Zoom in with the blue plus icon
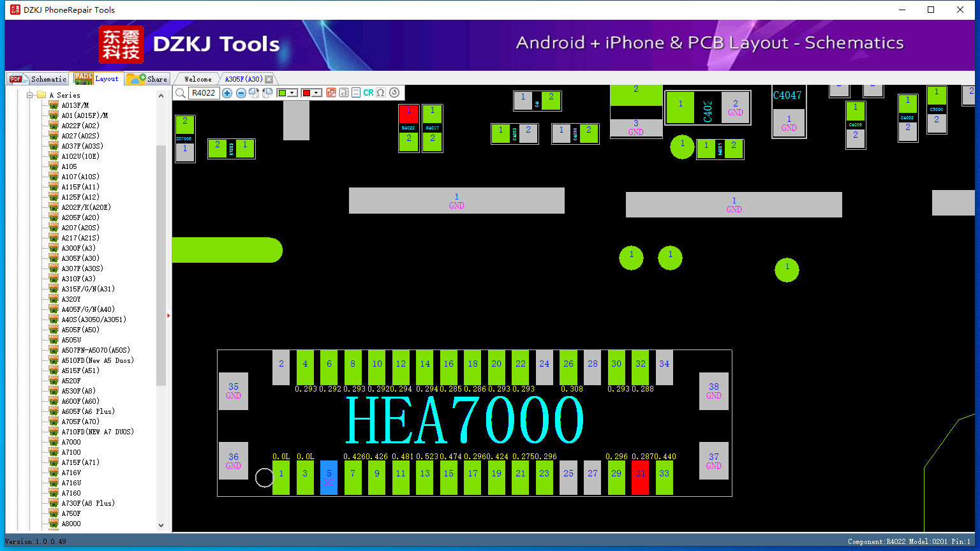 pos(227,93)
